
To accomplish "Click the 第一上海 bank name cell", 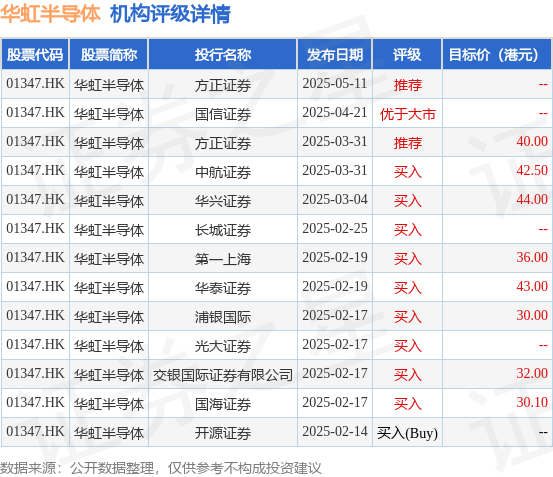I will [223, 259].
